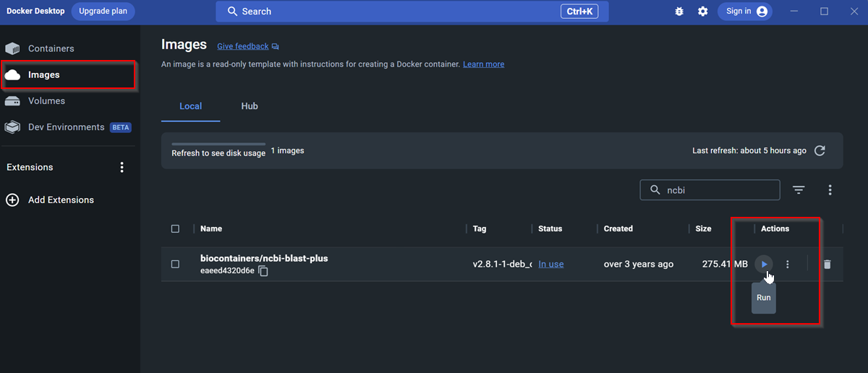
Task: Click the In use status link
Action: click(550, 265)
